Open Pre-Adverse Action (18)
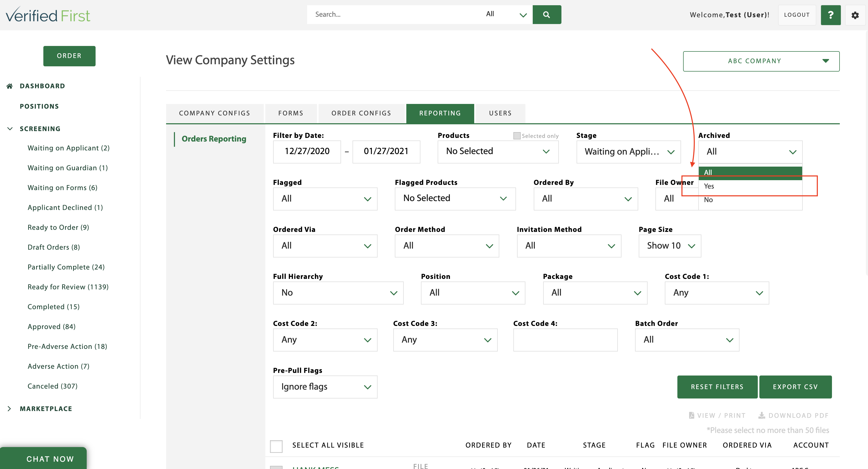Screen dimensions: 868x469 click(x=67, y=346)
